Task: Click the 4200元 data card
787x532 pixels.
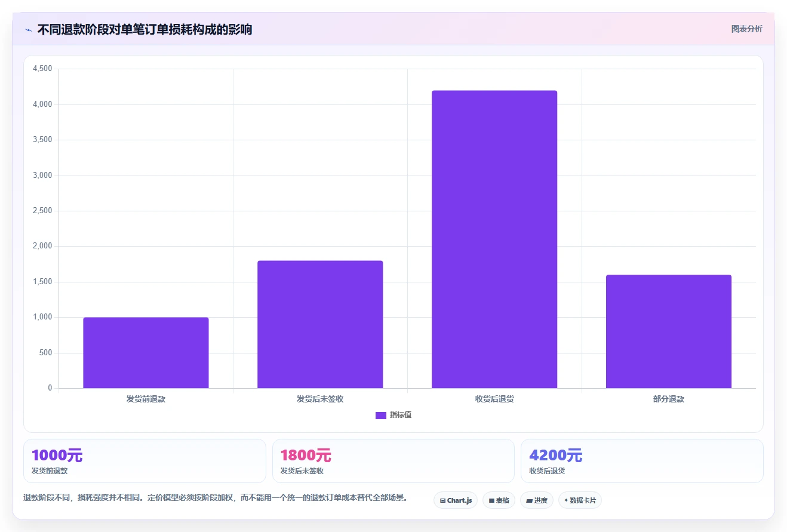Action: [642, 461]
